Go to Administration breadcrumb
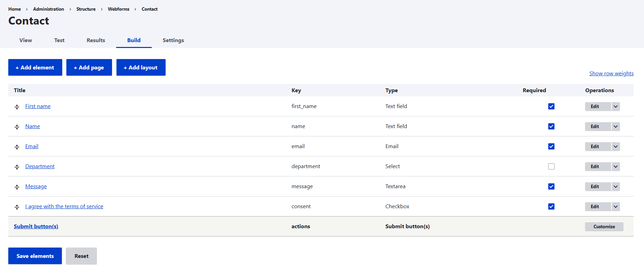The height and width of the screenshot is (270, 644). coord(48,9)
